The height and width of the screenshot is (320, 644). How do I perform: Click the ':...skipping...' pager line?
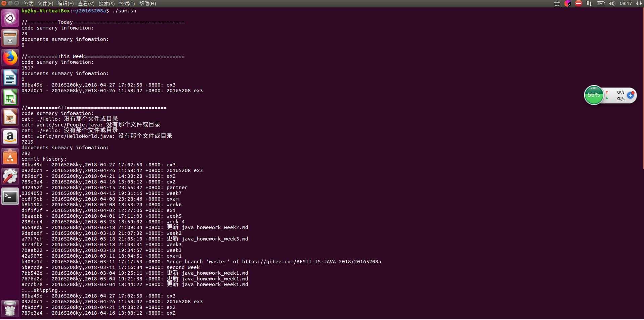(44, 290)
